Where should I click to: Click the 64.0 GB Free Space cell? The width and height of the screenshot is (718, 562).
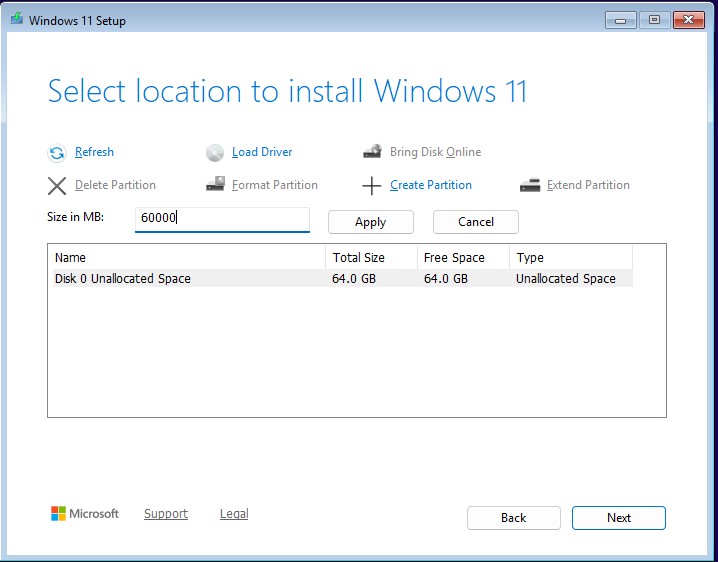pos(446,278)
